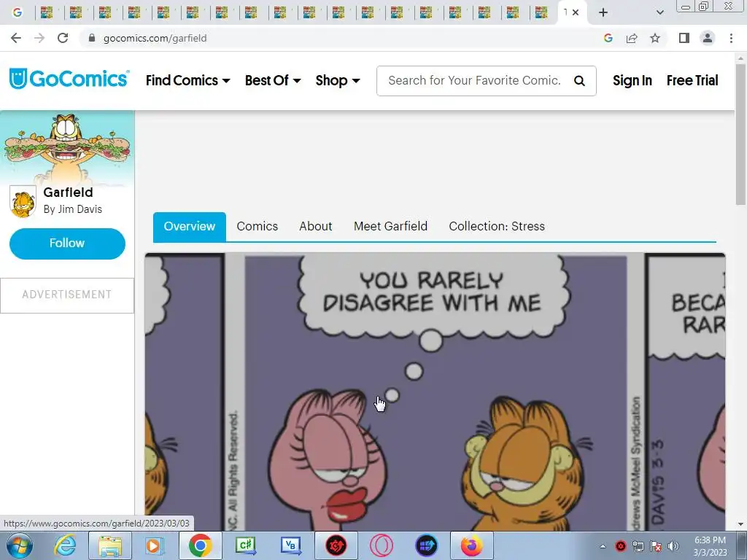This screenshot has width=747, height=560.
Task: Click the search magnifier icon
Action: [579, 81]
